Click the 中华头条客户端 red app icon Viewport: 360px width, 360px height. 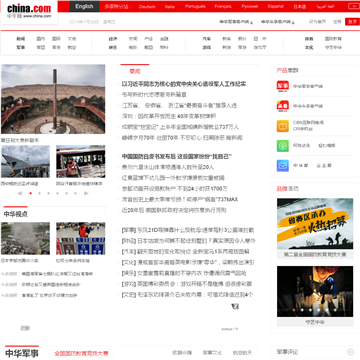pos(283,106)
